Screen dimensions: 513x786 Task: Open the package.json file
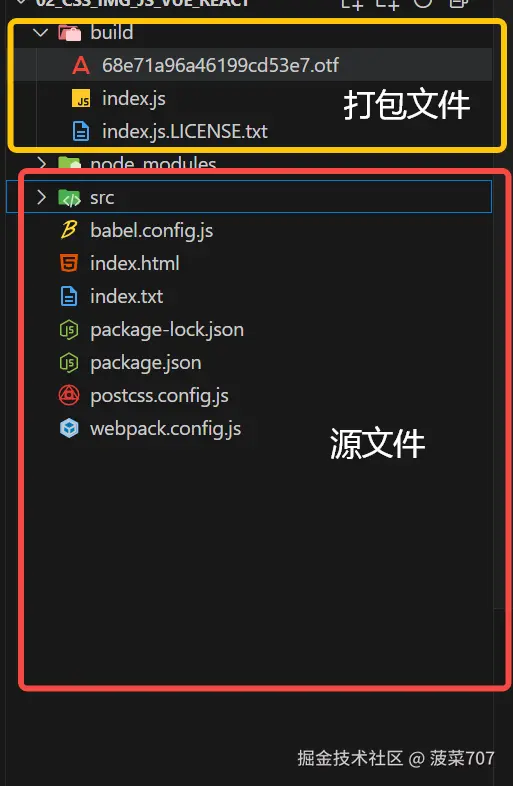point(146,363)
